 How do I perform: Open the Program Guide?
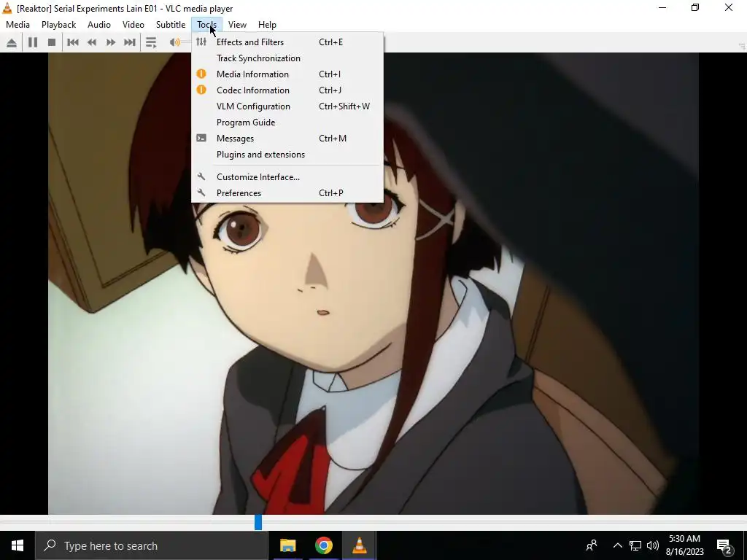(x=287, y=122)
